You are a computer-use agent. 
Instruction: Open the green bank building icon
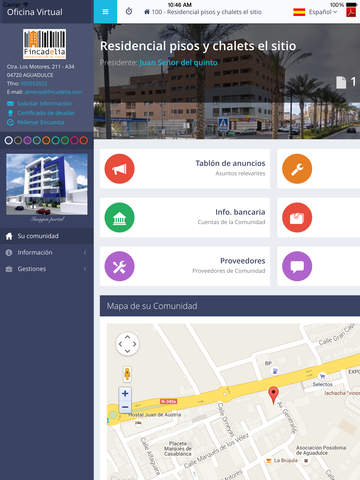click(x=119, y=217)
